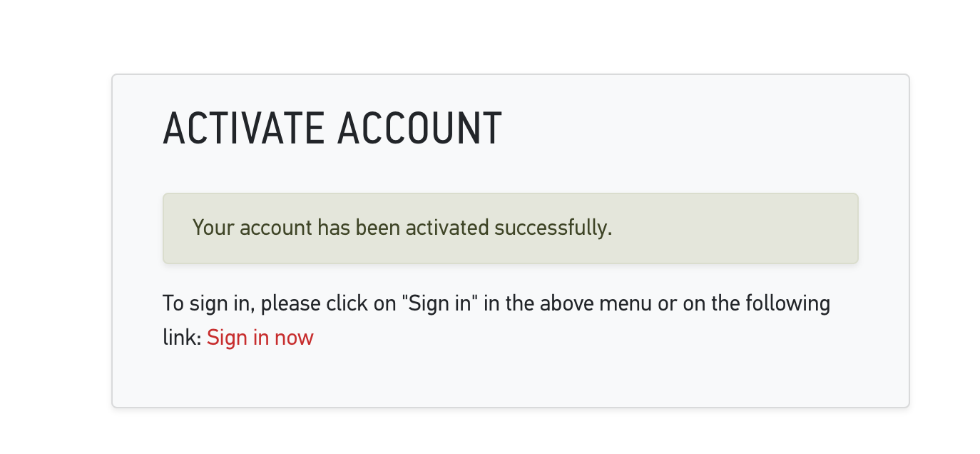The image size is (980, 454).
Task: Click the word "now" in the red link
Action: (294, 338)
